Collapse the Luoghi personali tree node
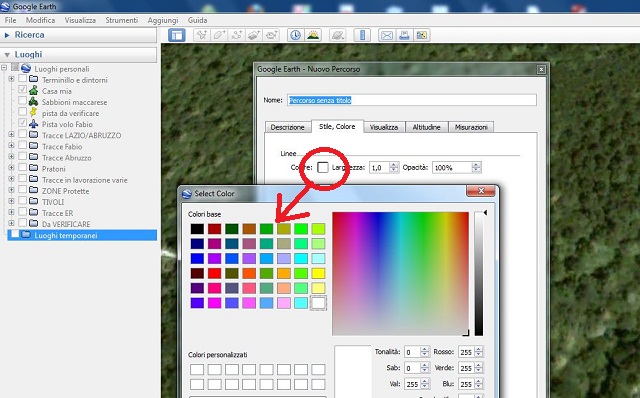Screen dimensions: 640x398 point(4,68)
